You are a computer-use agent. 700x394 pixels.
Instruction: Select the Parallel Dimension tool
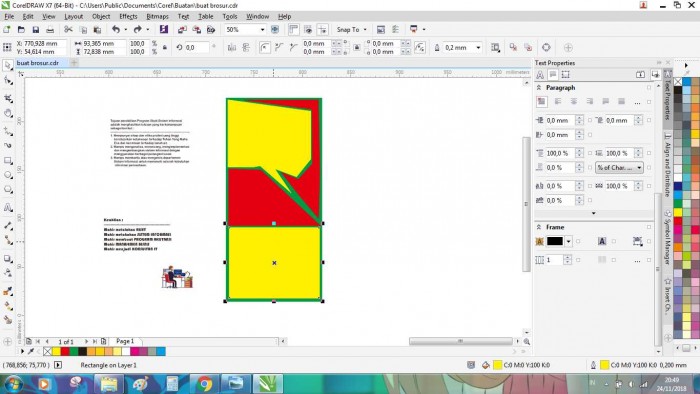click(x=8, y=225)
